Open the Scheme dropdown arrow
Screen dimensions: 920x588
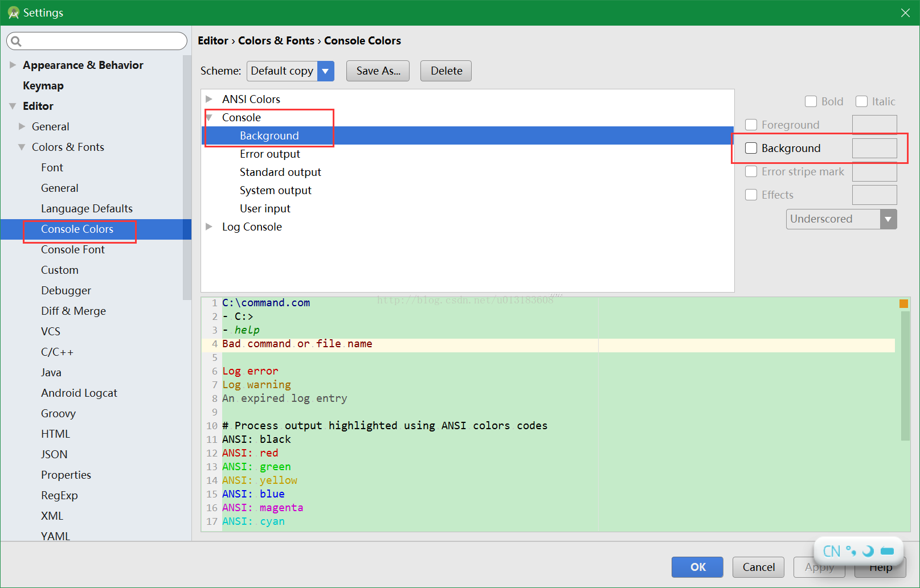pos(325,71)
